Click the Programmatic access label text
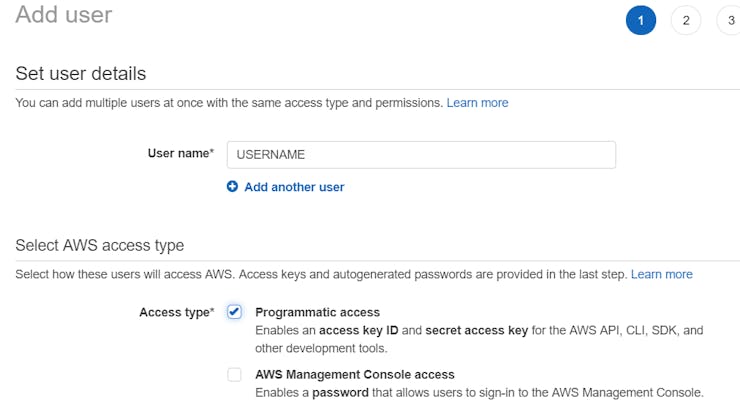The image size is (740, 412). pyautogui.click(x=317, y=312)
